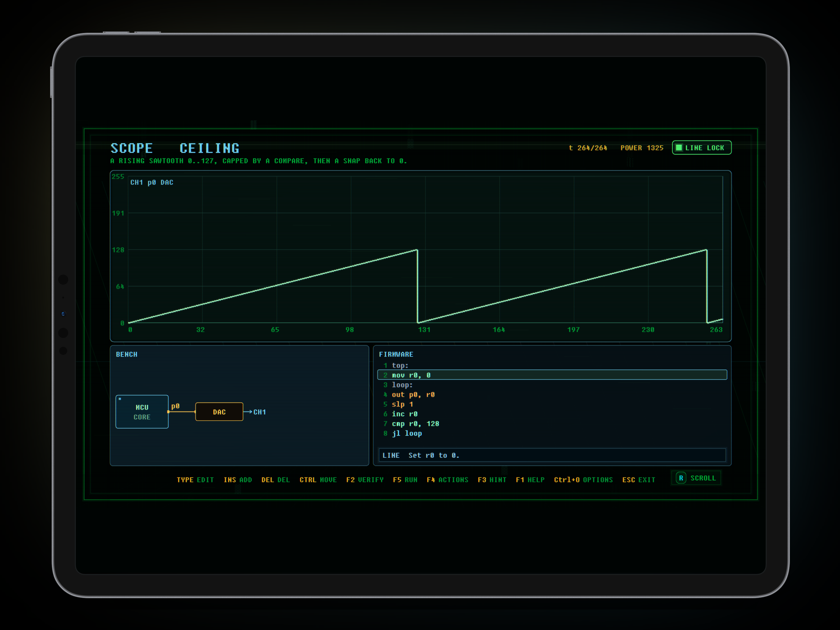Click the y-axis label 128

click(118, 249)
